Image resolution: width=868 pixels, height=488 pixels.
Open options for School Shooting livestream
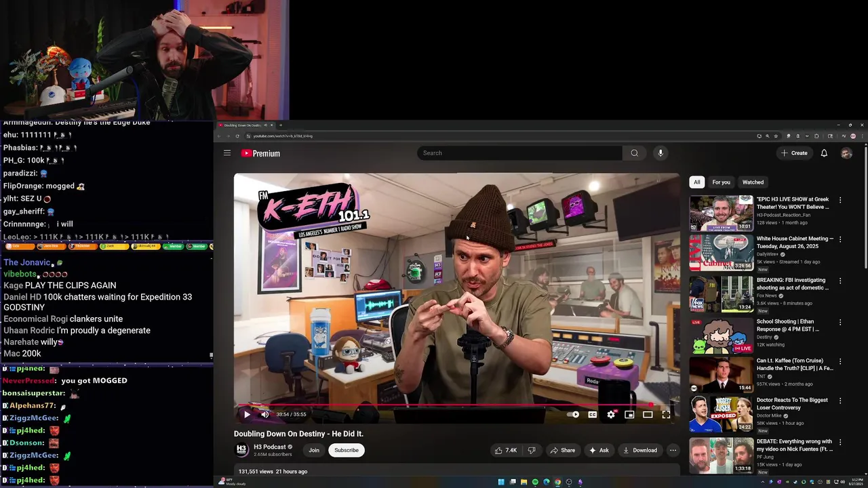click(x=840, y=322)
